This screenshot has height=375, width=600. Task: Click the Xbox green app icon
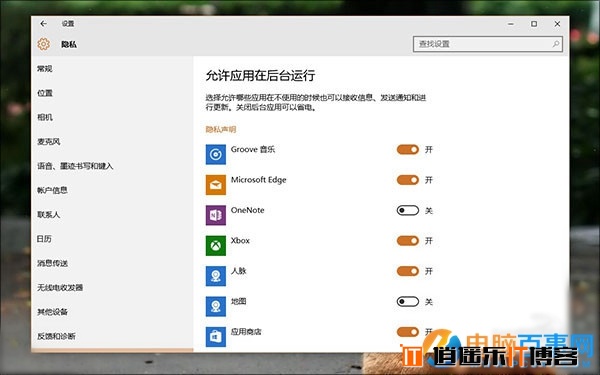click(x=216, y=245)
